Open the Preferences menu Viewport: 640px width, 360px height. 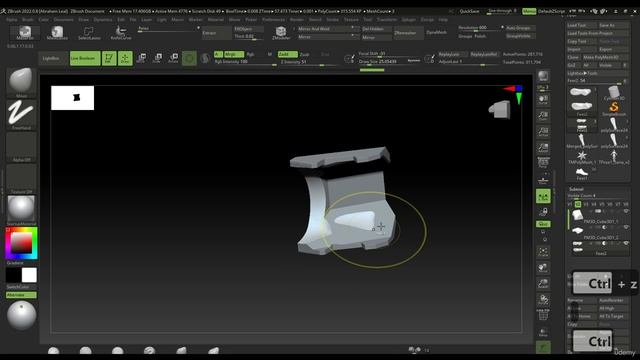(273, 20)
